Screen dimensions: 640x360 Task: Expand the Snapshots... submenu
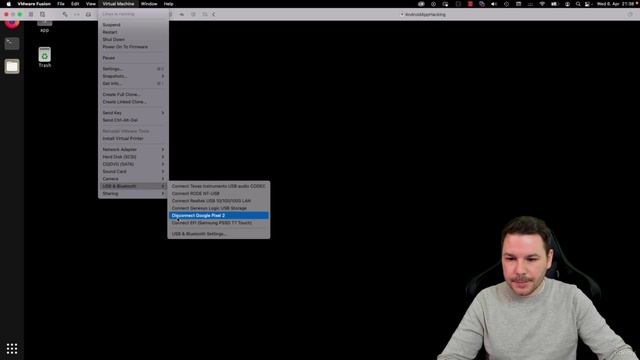click(x=133, y=76)
